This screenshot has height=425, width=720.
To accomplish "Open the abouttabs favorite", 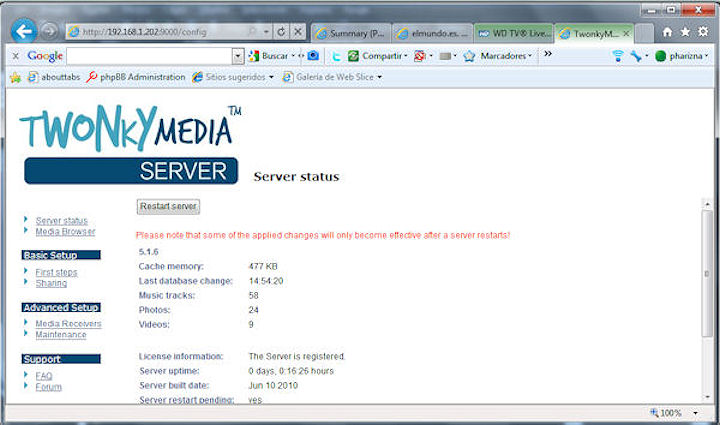I will [x=54, y=77].
